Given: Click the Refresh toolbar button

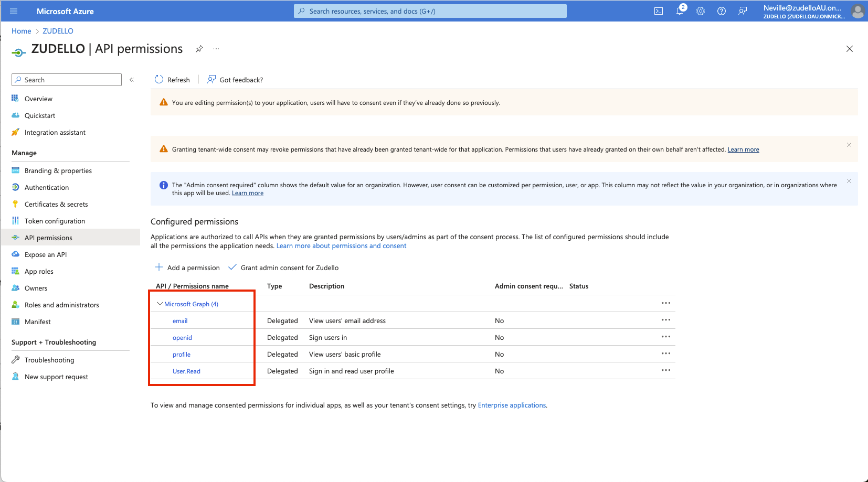Looking at the screenshot, I should [172, 80].
